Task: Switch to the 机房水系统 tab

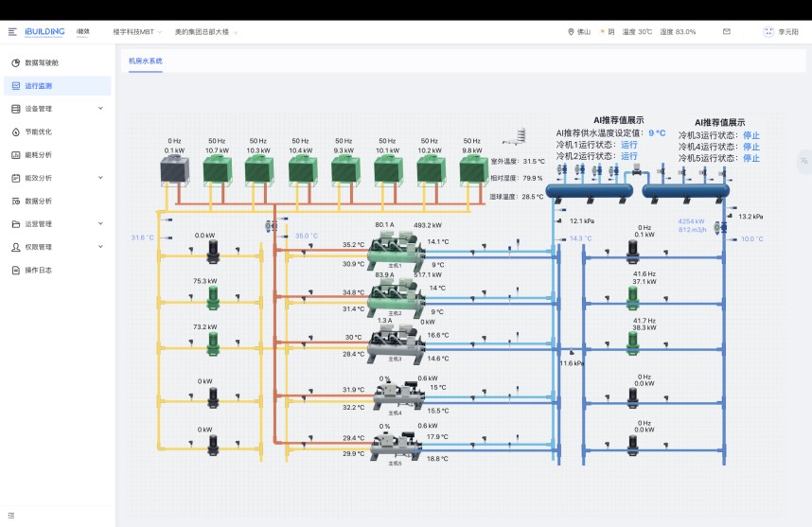Action: (x=146, y=61)
